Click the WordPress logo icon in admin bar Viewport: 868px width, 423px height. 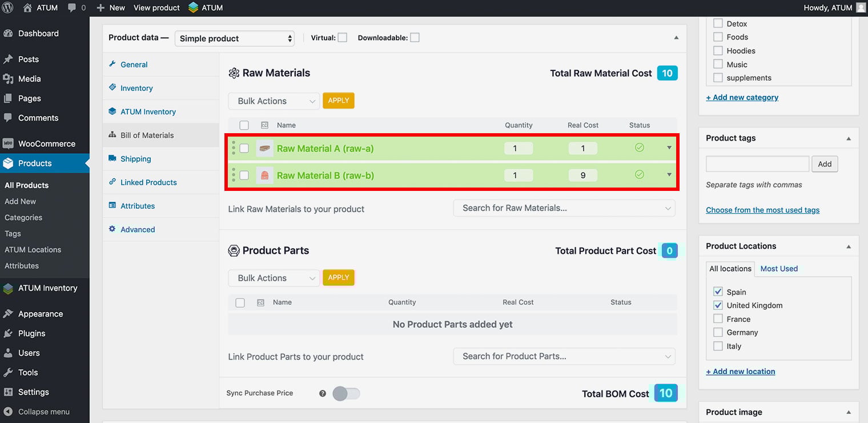[x=8, y=7]
